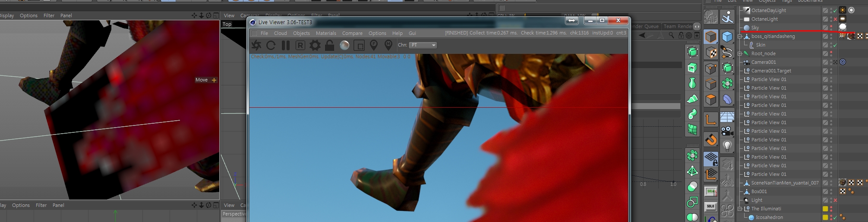Screen dimensions: 868x222
Task: Select the Make Editable cube icon
Action: 711,37
